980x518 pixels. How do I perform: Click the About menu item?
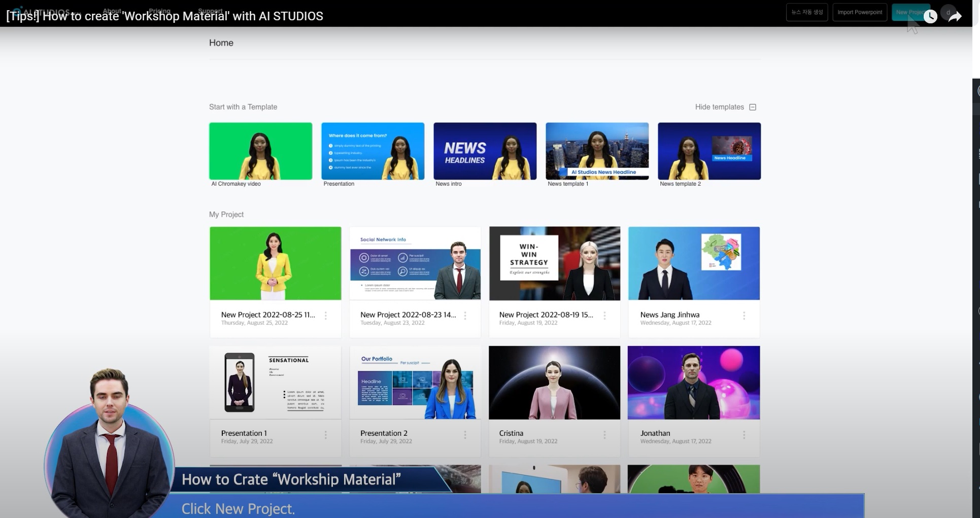click(112, 11)
